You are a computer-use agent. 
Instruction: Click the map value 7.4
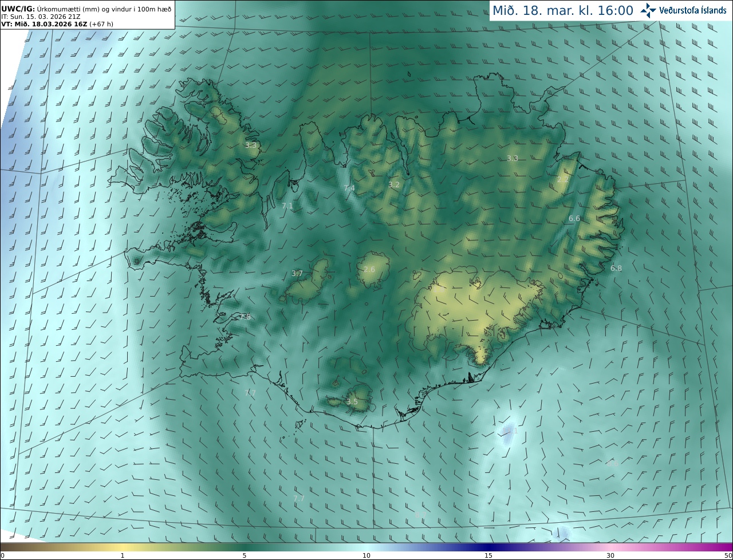pyautogui.click(x=349, y=188)
